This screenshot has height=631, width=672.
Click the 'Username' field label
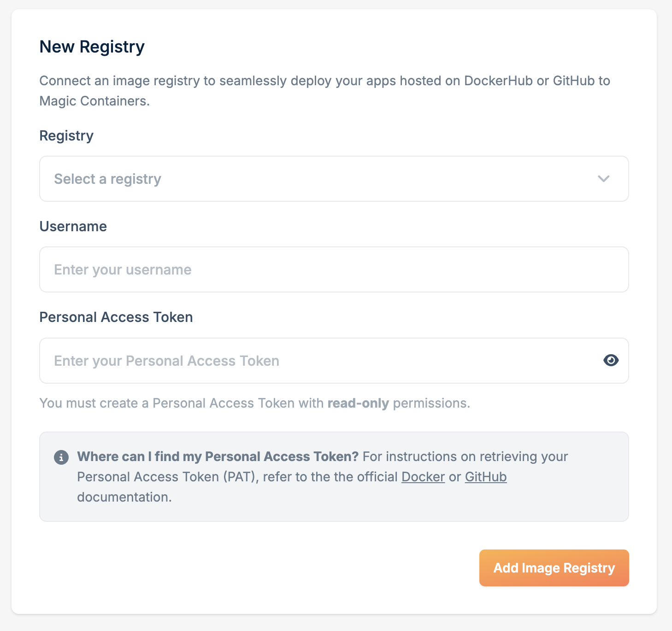point(73,227)
